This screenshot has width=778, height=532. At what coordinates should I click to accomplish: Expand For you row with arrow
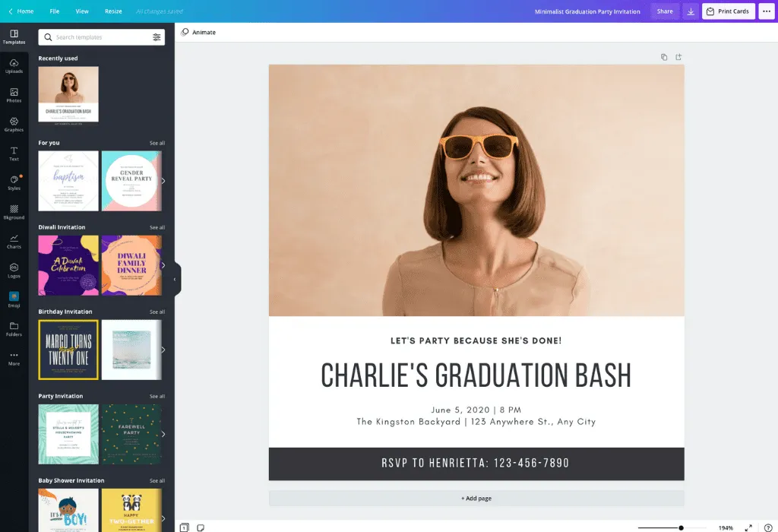coord(163,181)
